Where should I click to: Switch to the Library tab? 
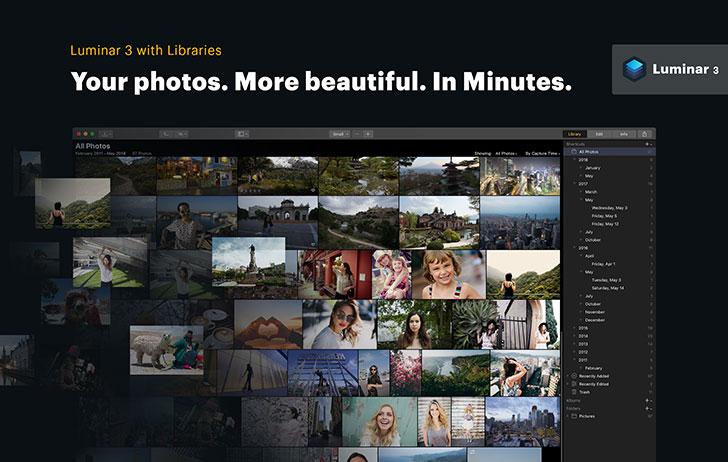[x=574, y=134]
